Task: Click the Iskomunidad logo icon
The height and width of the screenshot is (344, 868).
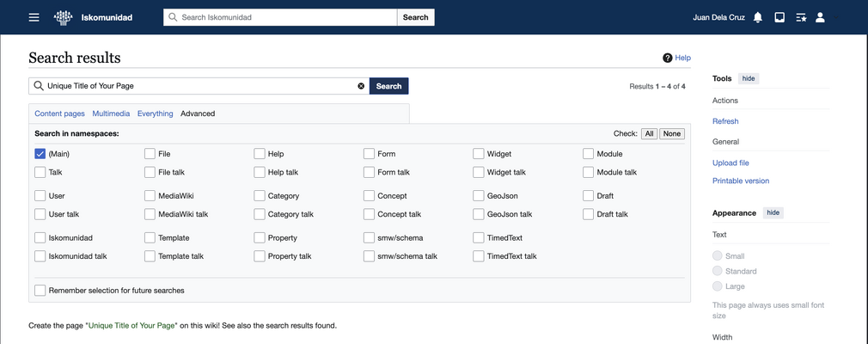Action: (63, 17)
